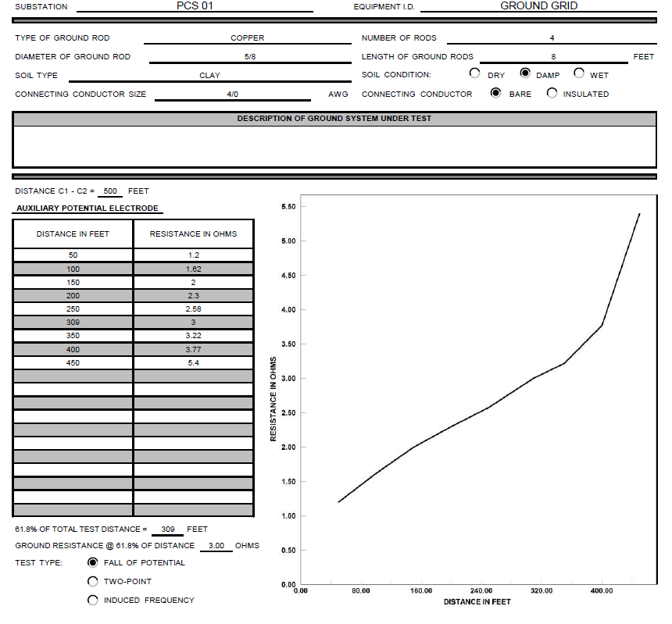Click the Connecting Conductor Size field

click(232, 94)
